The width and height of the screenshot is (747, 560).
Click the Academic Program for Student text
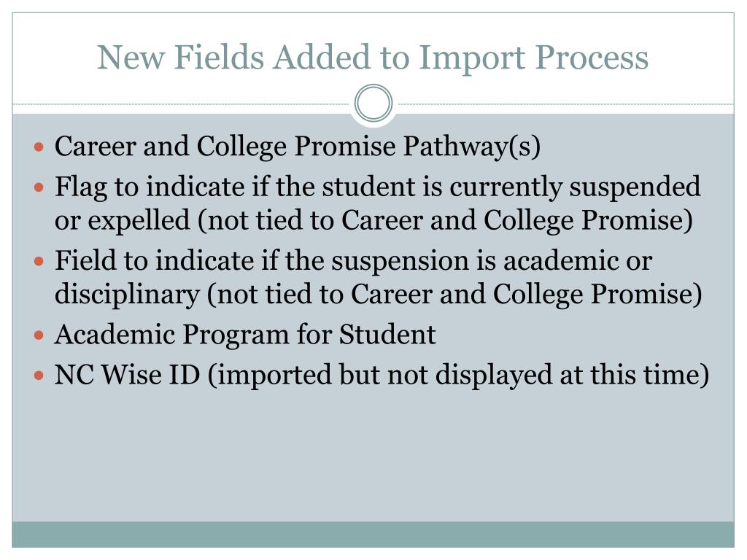tap(245, 334)
